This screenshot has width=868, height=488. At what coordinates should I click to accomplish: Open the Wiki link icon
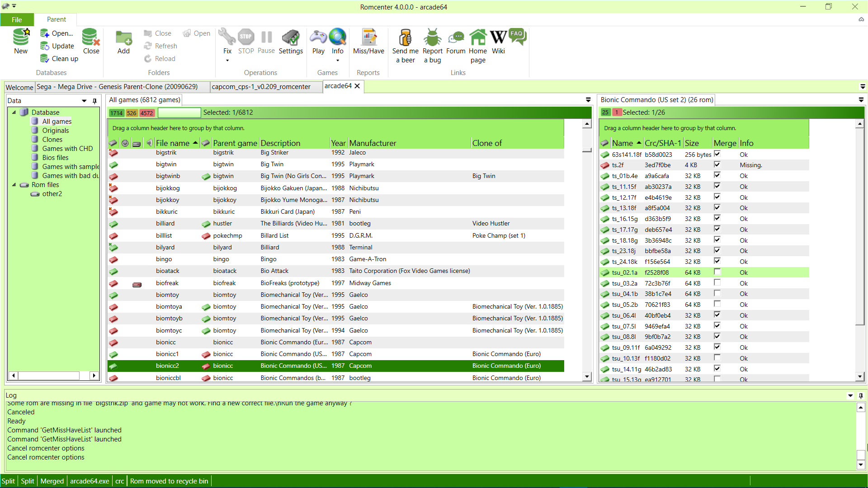pyautogui.click(x=498, y=38)
